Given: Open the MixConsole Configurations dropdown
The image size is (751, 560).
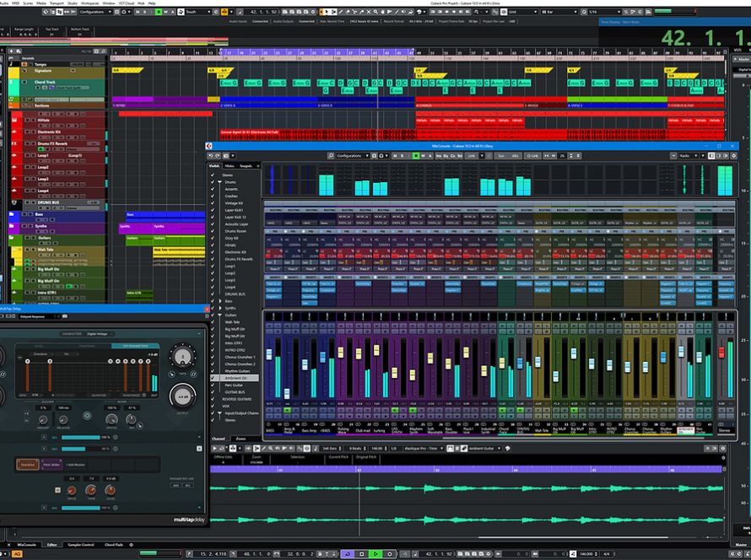Looking at the screenshot, I should coord(353,155).
